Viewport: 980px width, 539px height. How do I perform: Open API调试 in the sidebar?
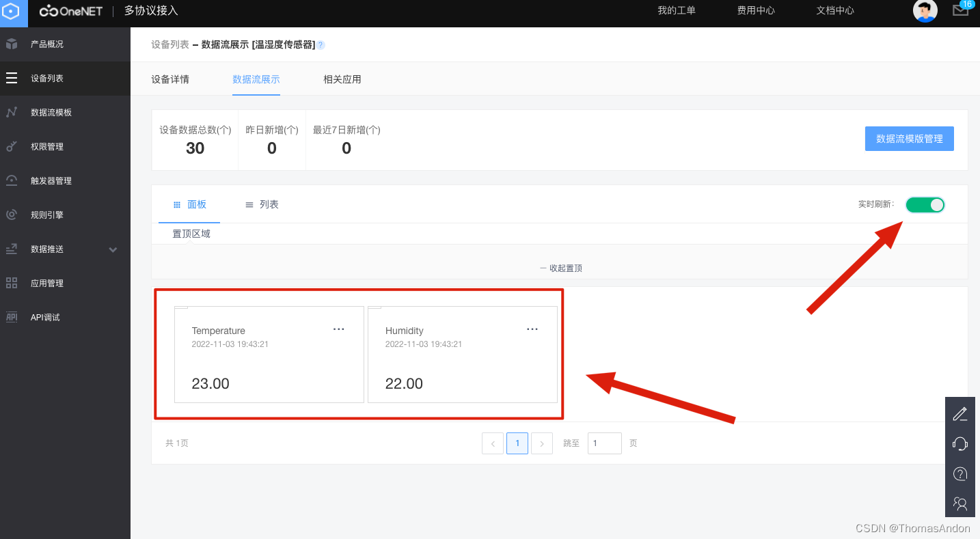(65, 317)
